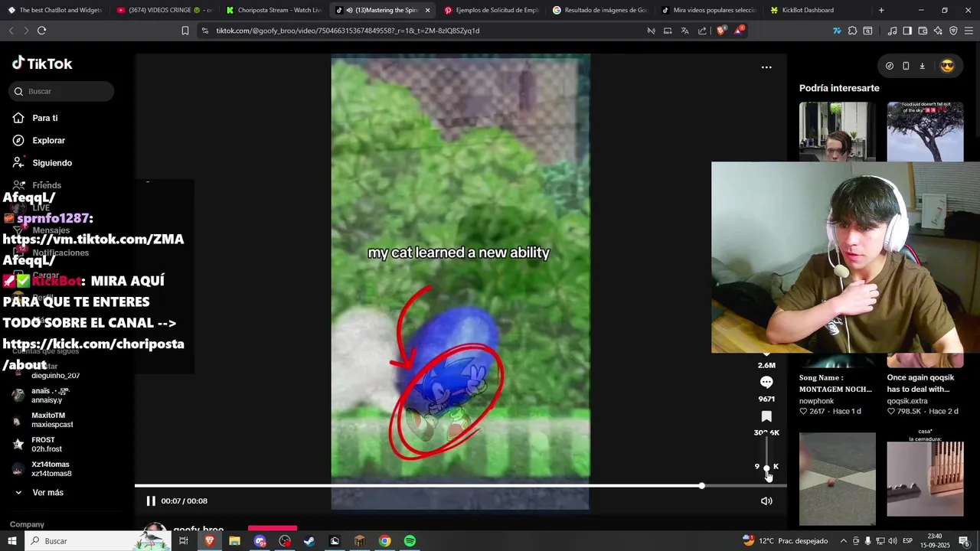Open the translate page icon

pyautogui.click(x=684, y=31)
